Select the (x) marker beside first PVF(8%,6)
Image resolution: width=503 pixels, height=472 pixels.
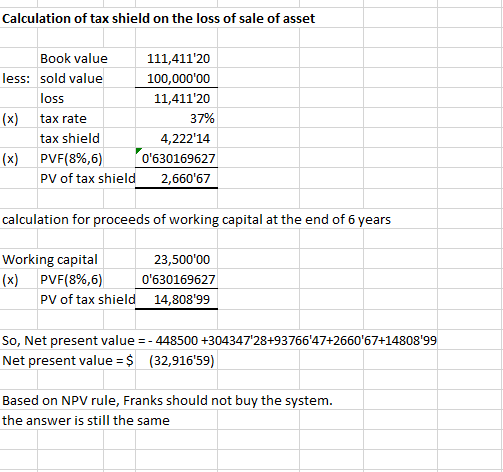[10, 159]
